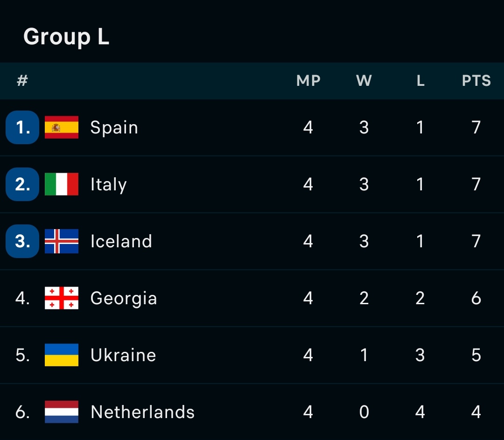
Task: Click the Group L heading
Action: pyautogui.click(x=66, y=36)
